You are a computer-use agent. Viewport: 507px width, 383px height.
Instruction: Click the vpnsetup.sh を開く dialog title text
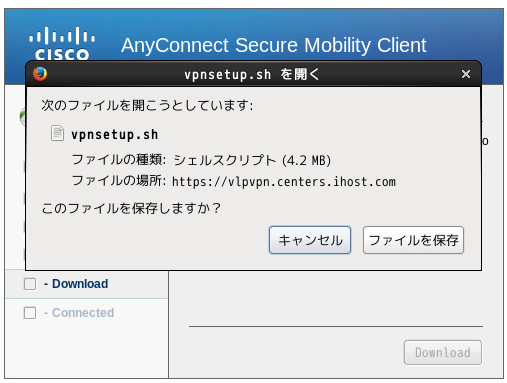click(252, 74)
